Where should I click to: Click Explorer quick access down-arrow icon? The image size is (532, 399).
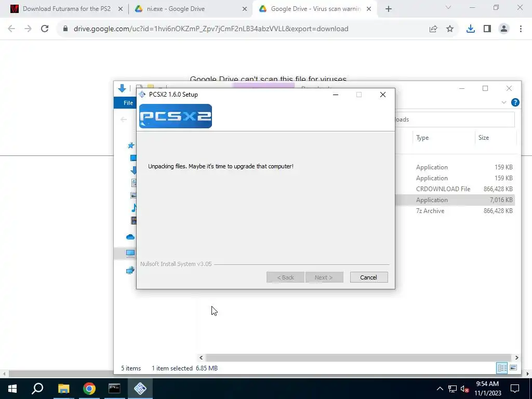click(122, 88)
